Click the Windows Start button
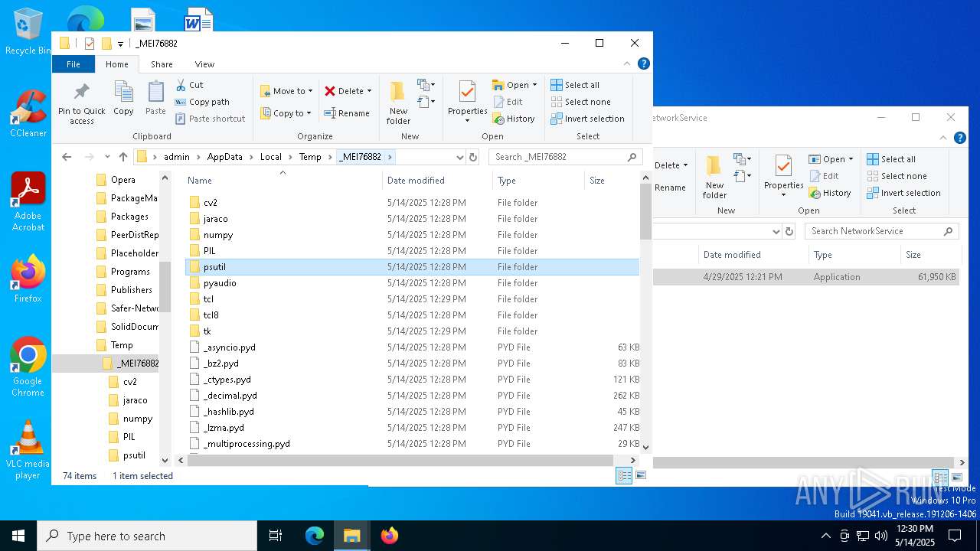Screen dimensions: 980x551 tap(18, 536)
